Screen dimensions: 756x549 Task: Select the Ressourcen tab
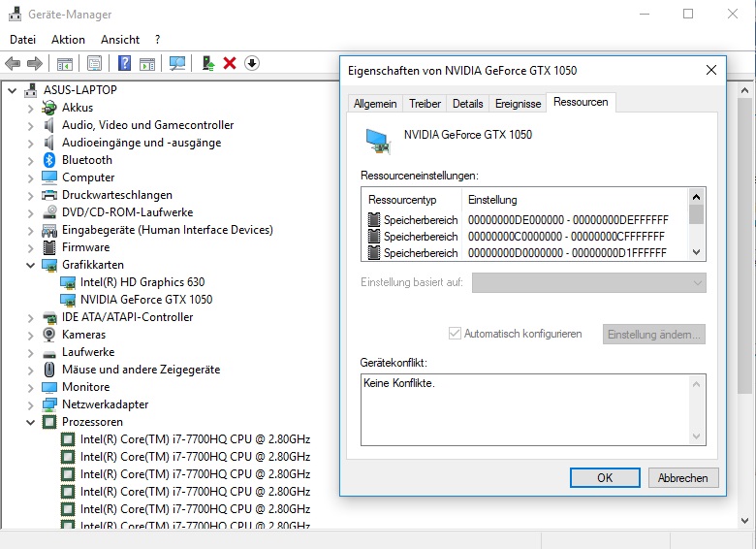point(581,102)
